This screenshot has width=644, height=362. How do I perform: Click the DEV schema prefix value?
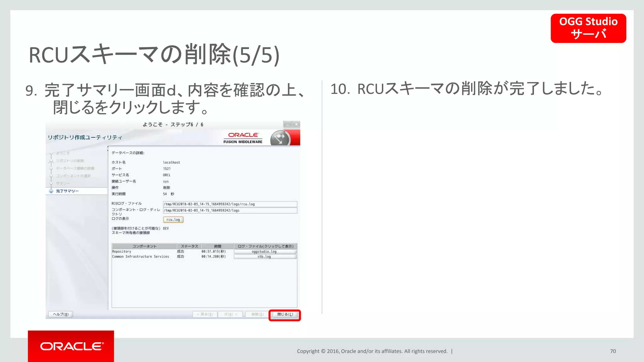point(166,228)
